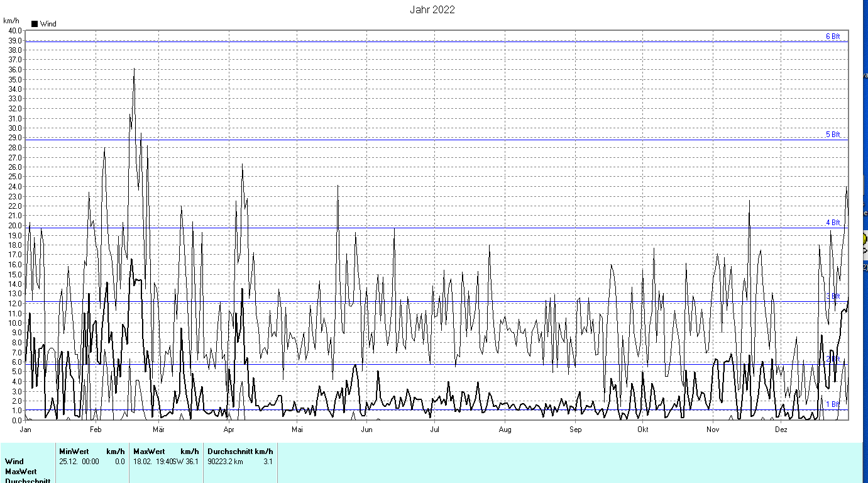Choose the Aug month label on the x-axis
Image resolution: width=868 pixels, height=483 pixels.
(505, 430)
